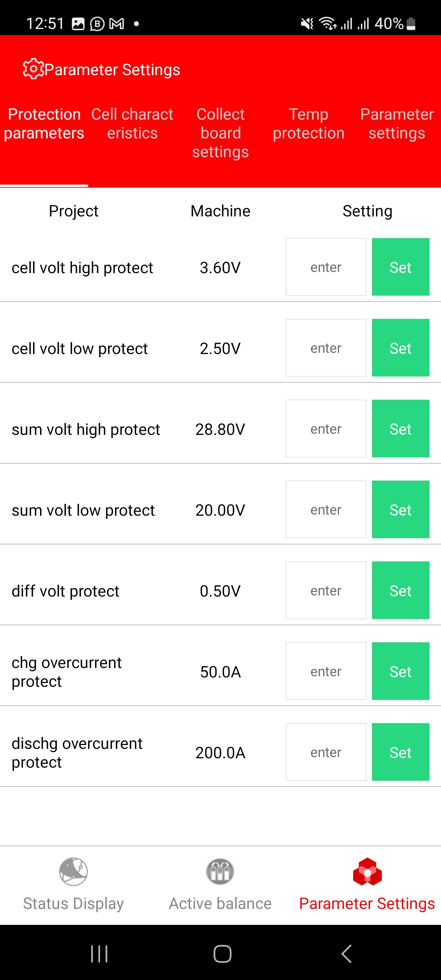Focus the cell volt low protect field

(x=326, y=348)
